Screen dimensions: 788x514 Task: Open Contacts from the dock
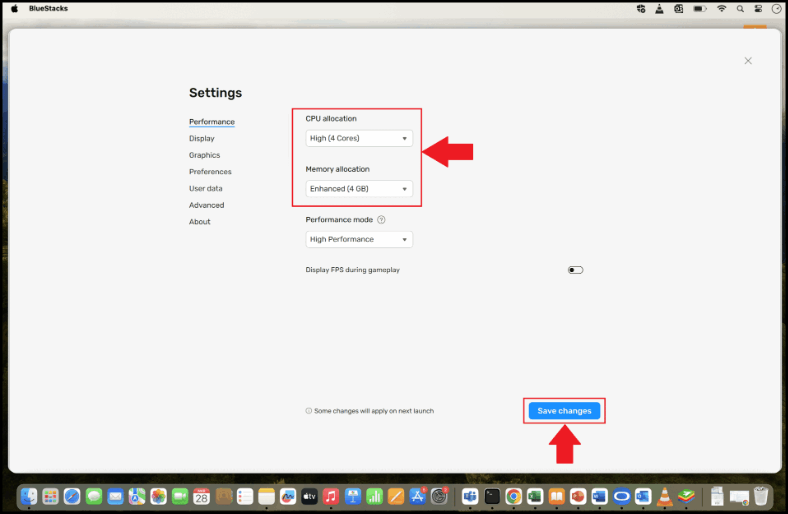(x=224, y=497)
